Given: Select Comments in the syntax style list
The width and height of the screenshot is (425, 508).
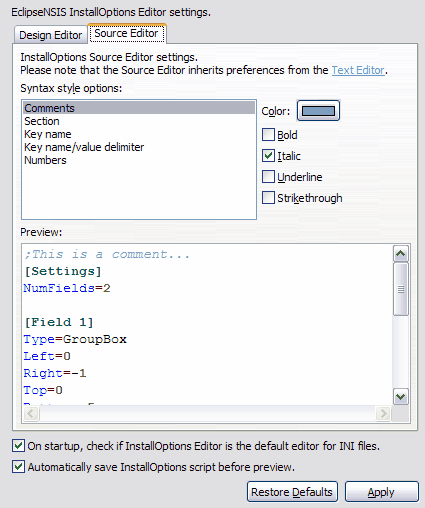Looking at the screenshot, I should 139,108.
